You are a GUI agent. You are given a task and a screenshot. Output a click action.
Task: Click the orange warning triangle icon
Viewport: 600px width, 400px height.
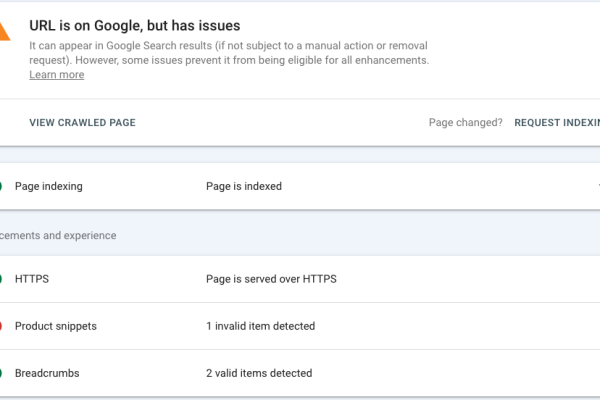(5, 31)
